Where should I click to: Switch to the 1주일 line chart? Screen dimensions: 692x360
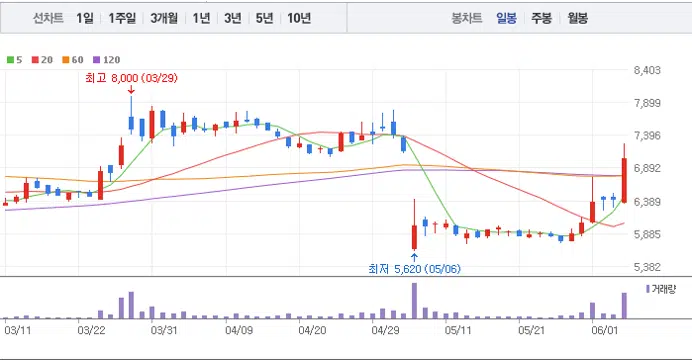pos(122,18)
